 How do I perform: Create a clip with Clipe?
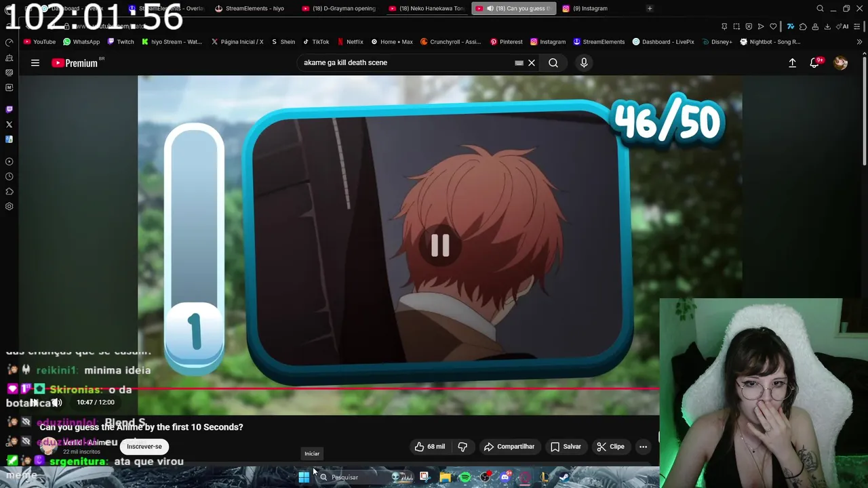pyautogui.click(x=610, y=447)
